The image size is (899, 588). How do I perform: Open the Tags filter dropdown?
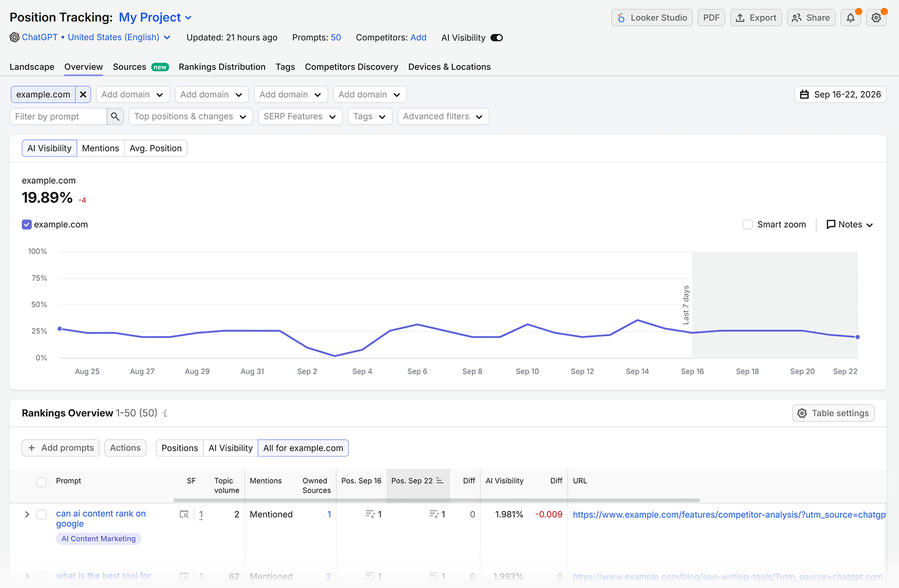(x=370, y=116)
